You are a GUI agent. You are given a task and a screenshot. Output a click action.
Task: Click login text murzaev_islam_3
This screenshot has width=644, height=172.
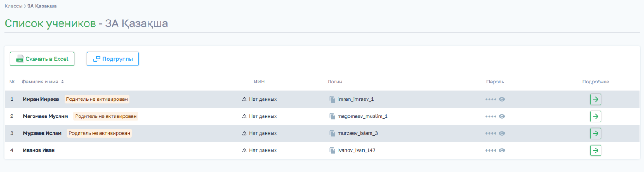point(358,133)
